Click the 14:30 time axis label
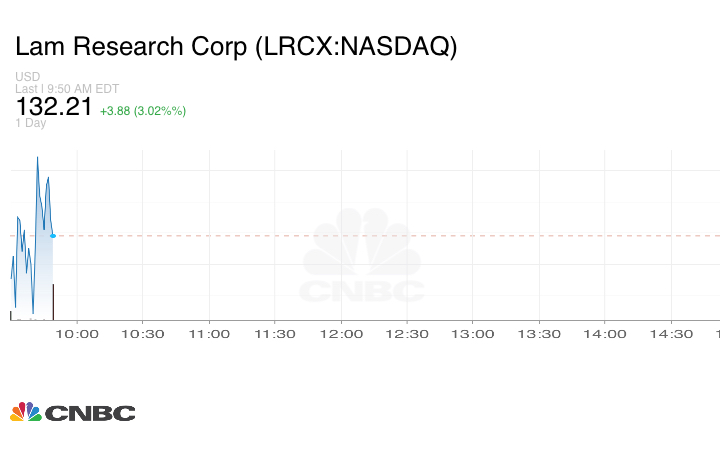The width and height of the screenshot is (720, 450). pyautogui.click(x=672, y=334)
